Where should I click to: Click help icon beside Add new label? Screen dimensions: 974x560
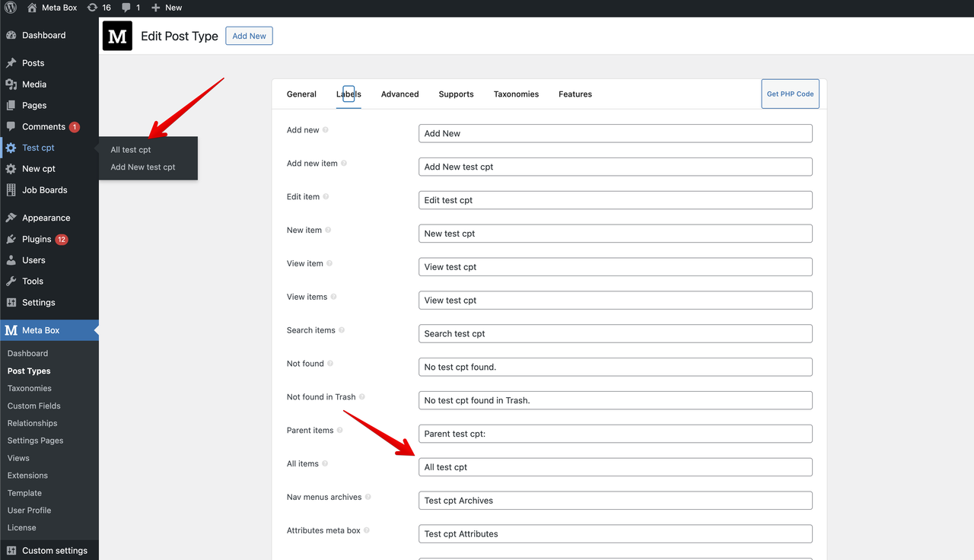pyautogui.click(x=326, y=130)
